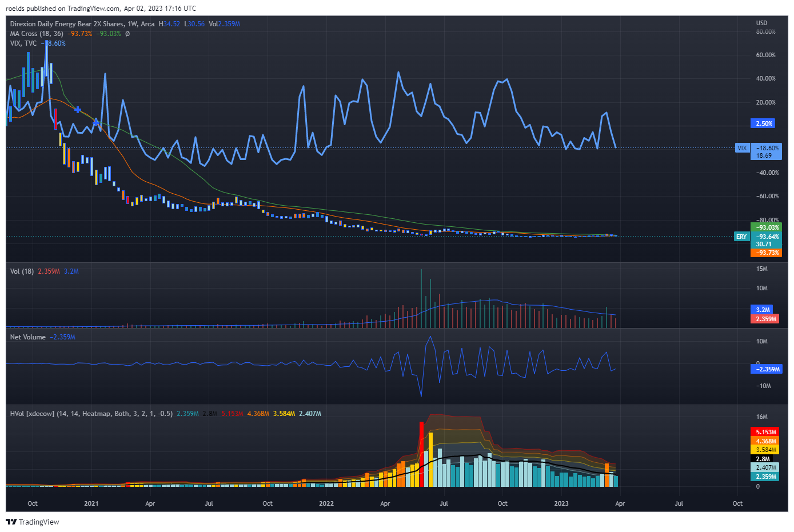Click the -10M label on Net Volume axis
The height and width of the screenshot is (532, 794).
763,386
